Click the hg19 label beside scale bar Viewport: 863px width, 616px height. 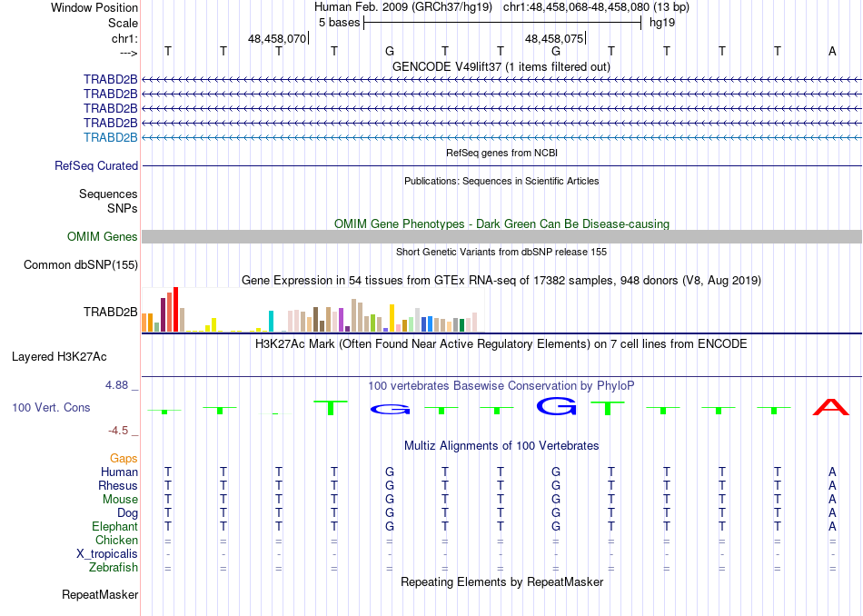coord(662,23)
